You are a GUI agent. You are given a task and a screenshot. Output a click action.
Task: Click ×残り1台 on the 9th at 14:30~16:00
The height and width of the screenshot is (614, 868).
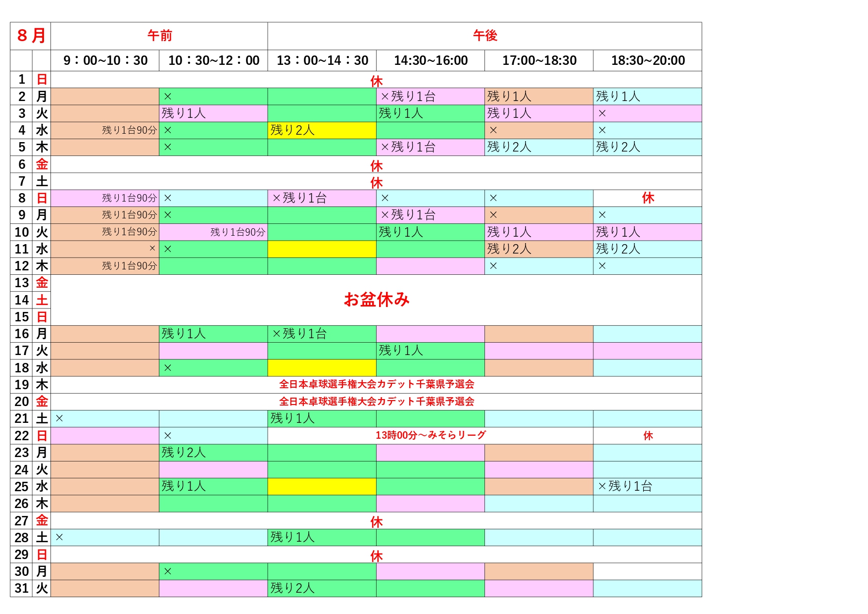408,215
